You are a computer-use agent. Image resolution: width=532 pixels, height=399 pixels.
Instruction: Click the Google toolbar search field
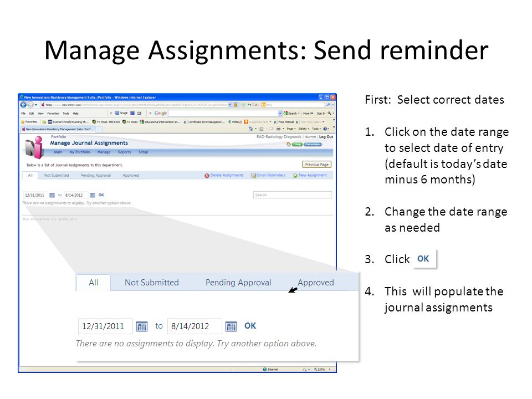coord(223,113)
